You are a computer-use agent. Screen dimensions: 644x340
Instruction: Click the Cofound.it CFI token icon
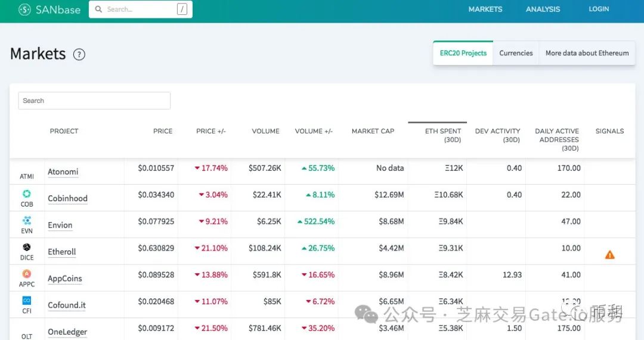click(27, 301)
